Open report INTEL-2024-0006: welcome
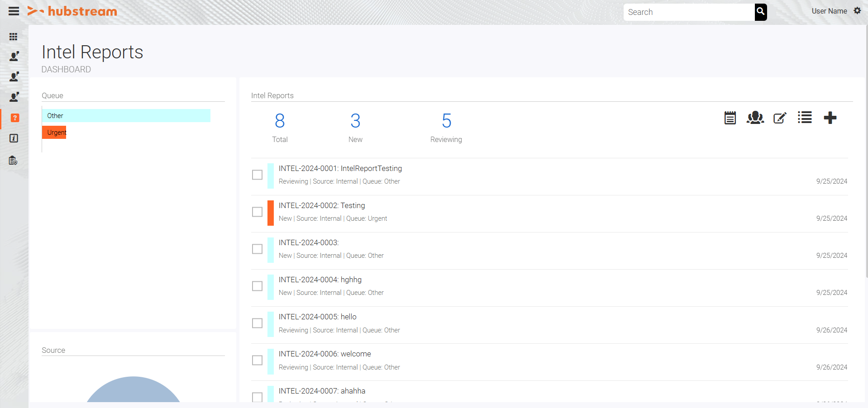This screenshot has height=408, width=868. pyautogui.click(x=324, y=354)
